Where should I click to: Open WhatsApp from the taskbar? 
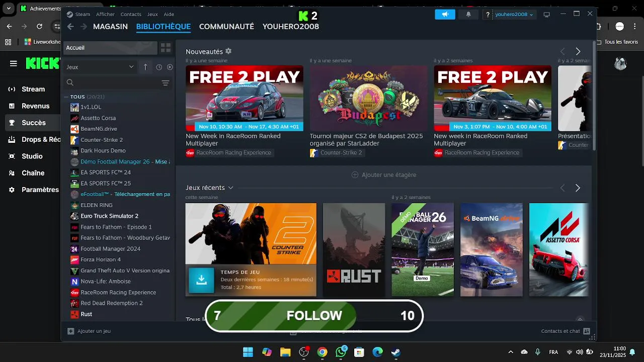(341, 352)
